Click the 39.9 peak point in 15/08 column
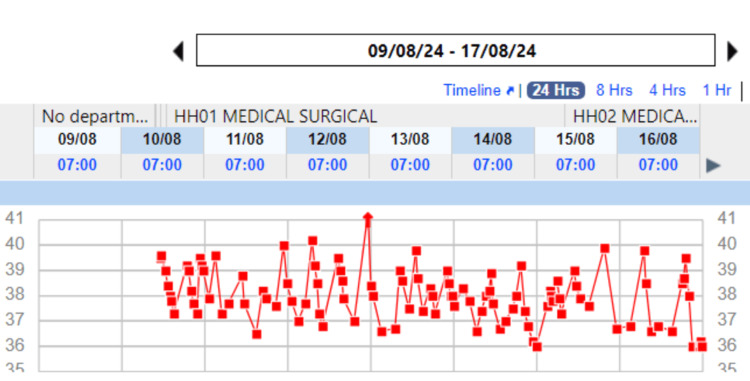This screenshot has width=750, height=381. [605, 249]
